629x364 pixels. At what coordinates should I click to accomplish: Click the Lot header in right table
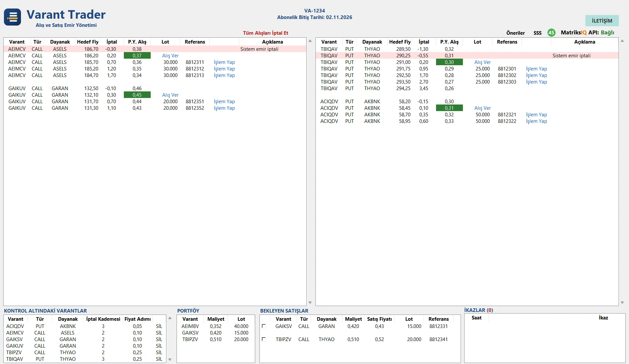(477, 42)
